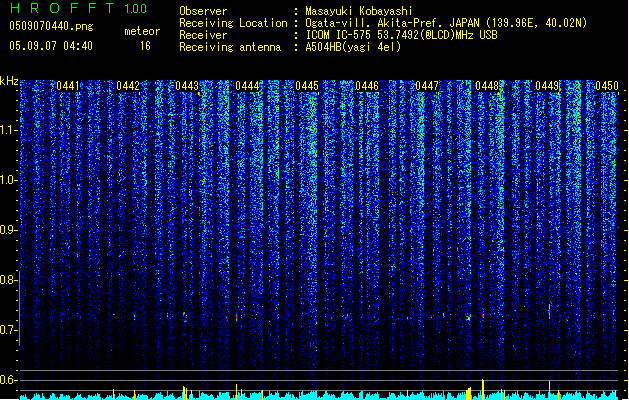
Task: Click the 0.8 kHz axis label
Action: [x=8, y=280]
